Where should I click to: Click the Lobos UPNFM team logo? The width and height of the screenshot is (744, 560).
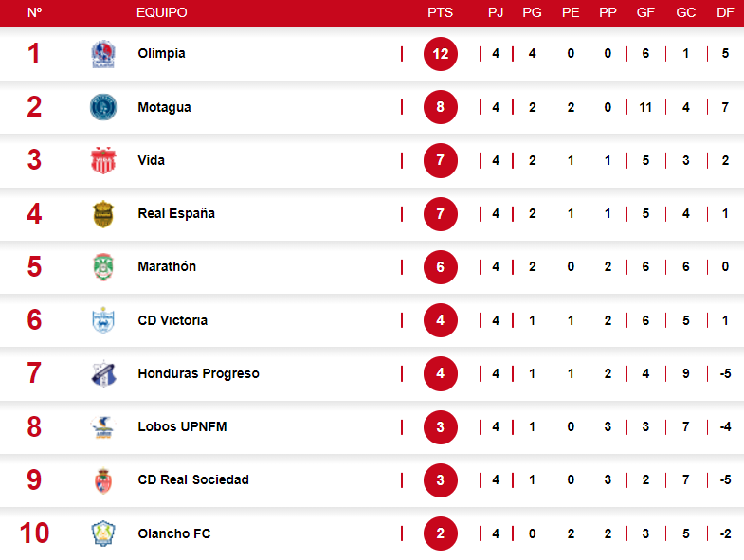point(102,427)
